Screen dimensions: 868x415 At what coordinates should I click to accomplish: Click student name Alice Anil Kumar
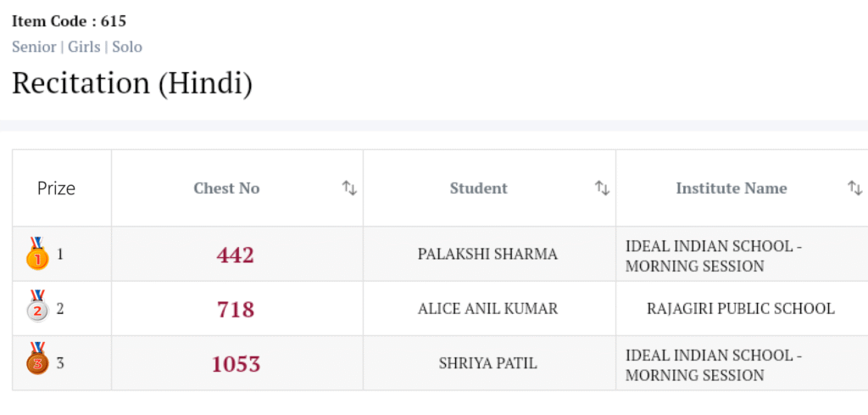pyautogui.click(x=487, y=309)
